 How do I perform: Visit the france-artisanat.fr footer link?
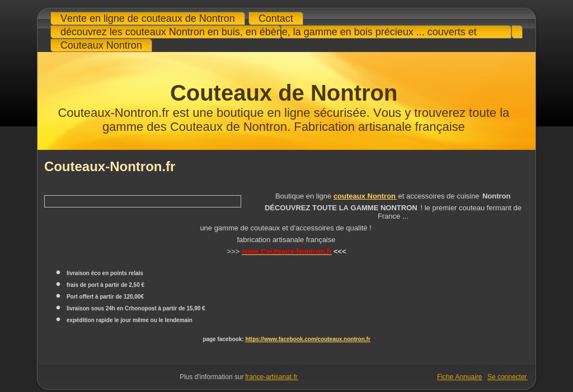click(271, 377)
